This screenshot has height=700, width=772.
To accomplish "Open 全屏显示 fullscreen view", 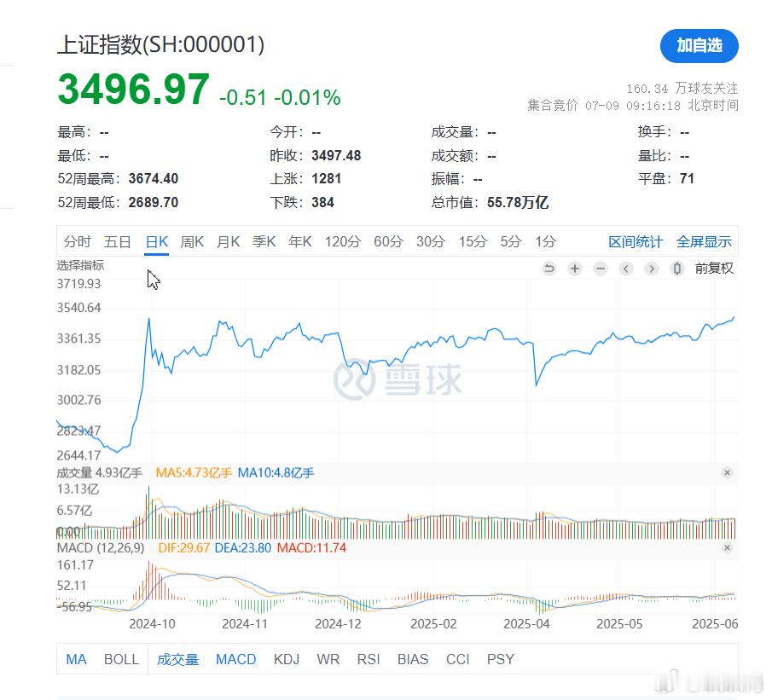I will click(704, 241).
